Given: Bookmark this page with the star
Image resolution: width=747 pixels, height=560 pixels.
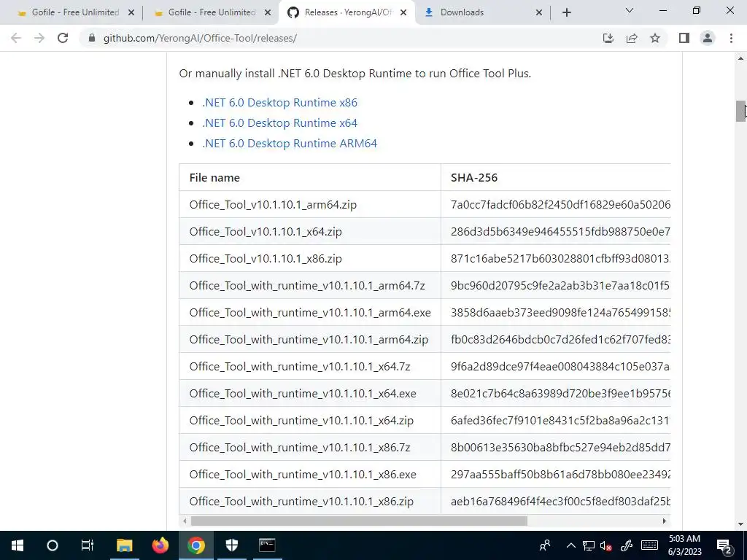Looking at the screenshot, I should tap(655, 38).
